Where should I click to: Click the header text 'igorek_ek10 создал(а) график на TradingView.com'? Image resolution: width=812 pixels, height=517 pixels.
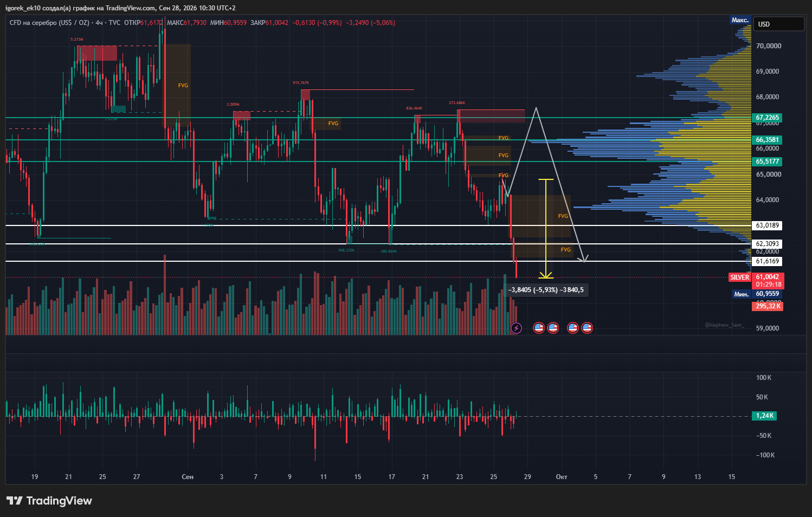point(80,8)
